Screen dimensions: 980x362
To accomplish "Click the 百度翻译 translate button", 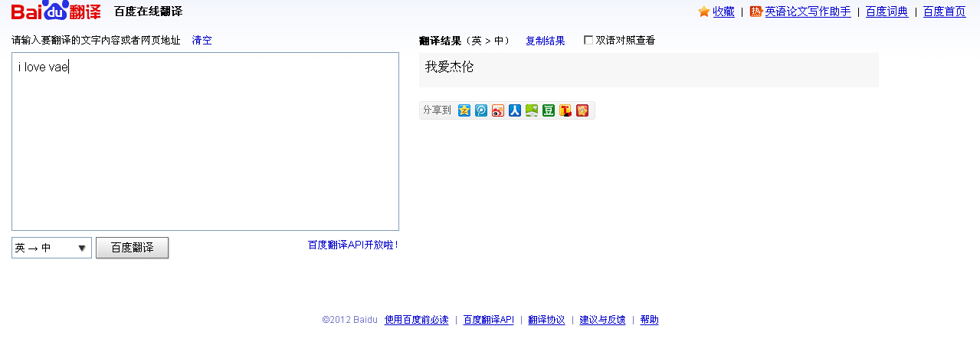I will click(132, 248).
